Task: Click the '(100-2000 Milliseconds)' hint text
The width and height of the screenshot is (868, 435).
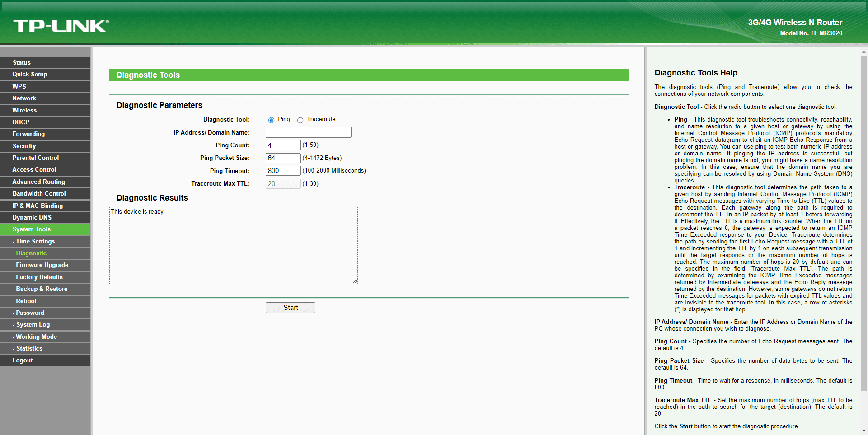Action: (x=334, y=171)
